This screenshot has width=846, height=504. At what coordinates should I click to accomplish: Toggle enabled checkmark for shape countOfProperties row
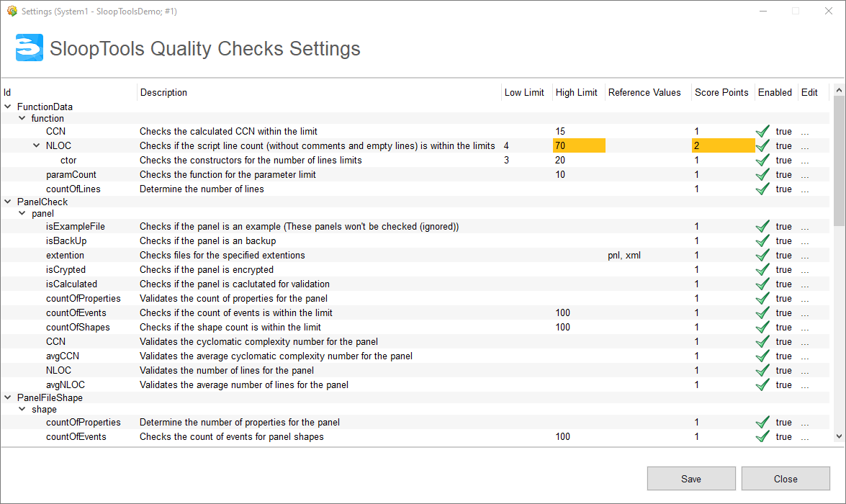coord(762,423)
